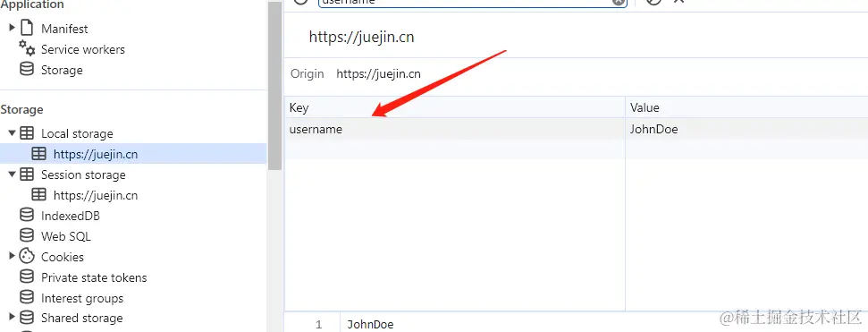Select the Local storage table icon
Image resolution: width=868 pixels, height=332 pixels.
(x=27, y=133)
